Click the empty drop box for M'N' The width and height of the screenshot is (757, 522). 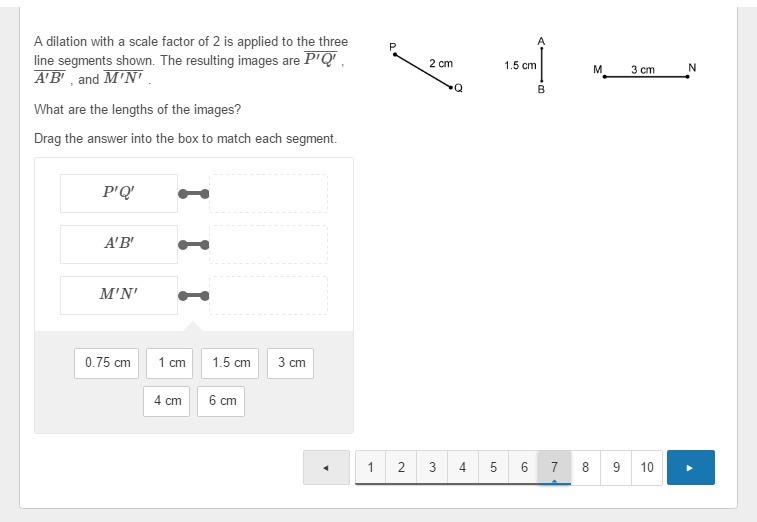coord(268,295)
